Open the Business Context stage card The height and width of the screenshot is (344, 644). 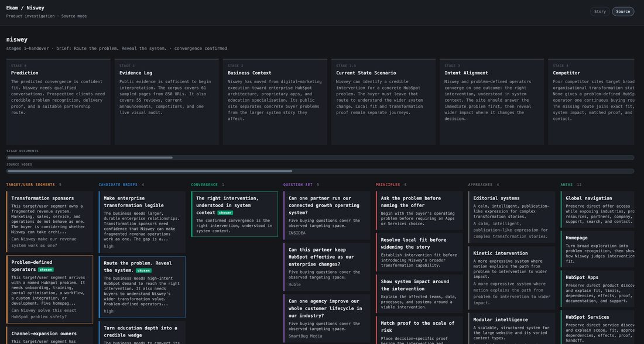pyautogui.click(x=275, y=102)
